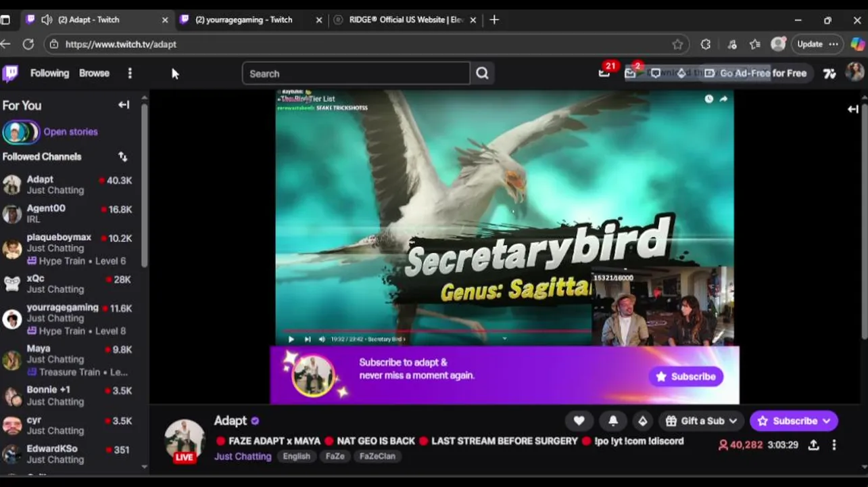Mute the embedded video volume icon

(322, 339)
